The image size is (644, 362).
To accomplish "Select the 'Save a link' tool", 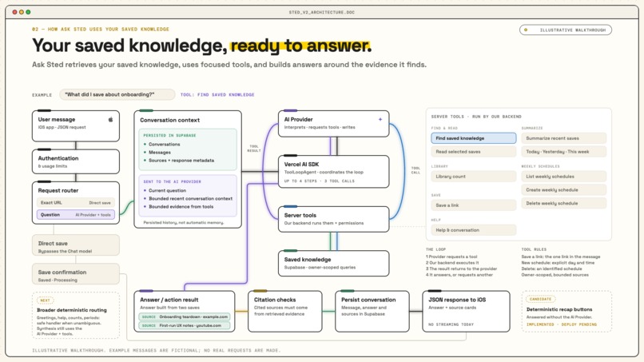I will [x=474, y=205].
